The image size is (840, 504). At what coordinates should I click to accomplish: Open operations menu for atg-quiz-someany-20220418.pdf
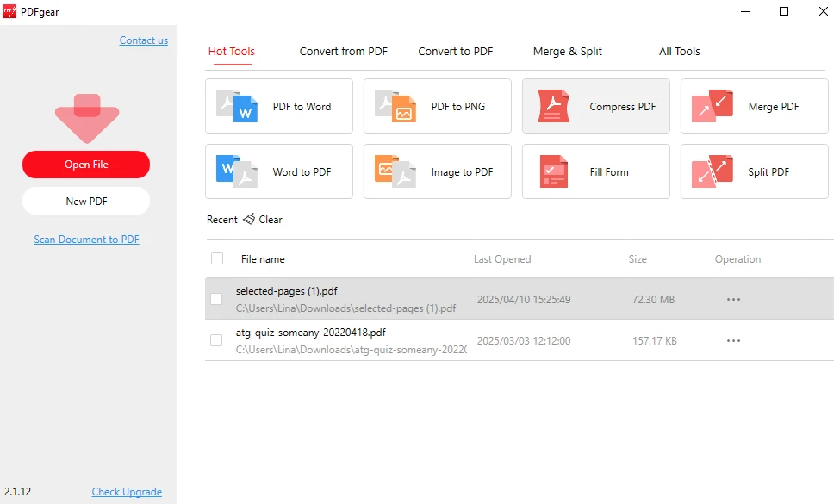click(x=733, y=340)
